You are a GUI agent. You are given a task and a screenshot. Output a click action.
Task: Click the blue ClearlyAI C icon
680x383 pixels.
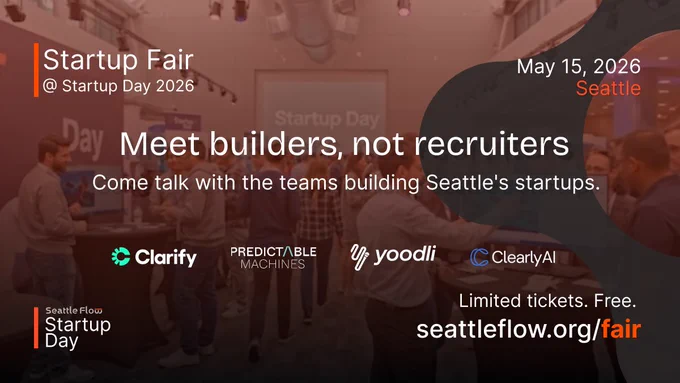(479, 257)
